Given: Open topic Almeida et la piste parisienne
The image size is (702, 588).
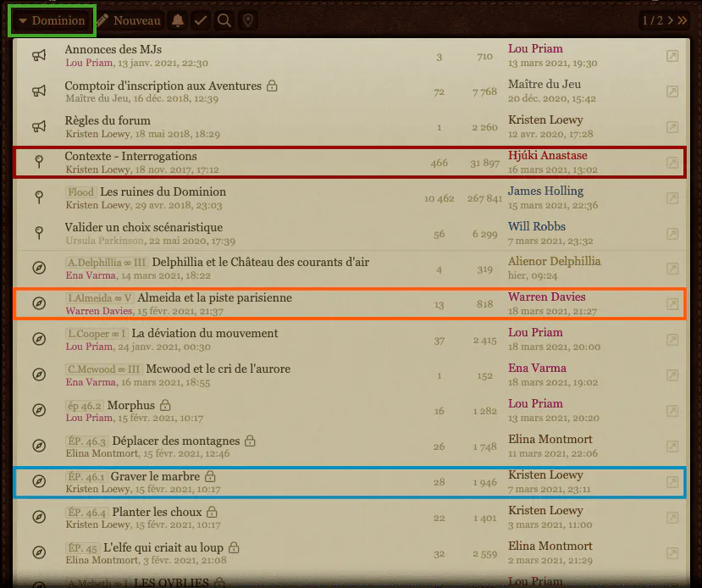Looking at the screenshot, I should [x=214, y=297].
